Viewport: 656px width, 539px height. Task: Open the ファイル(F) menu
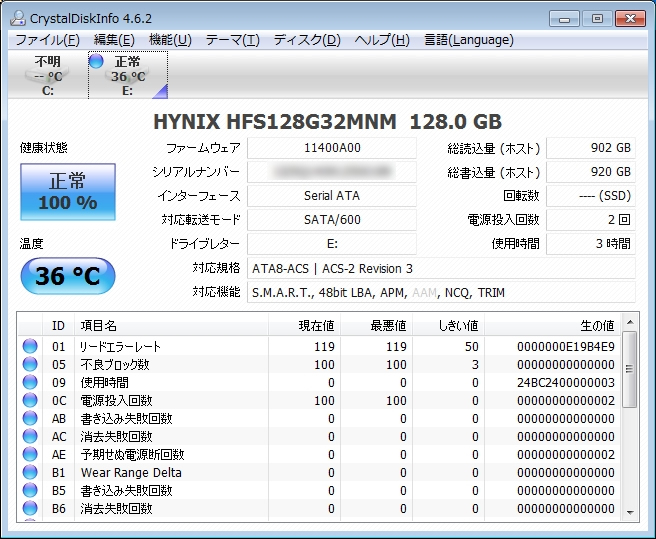pyautogui.click(x=47, y=40)
